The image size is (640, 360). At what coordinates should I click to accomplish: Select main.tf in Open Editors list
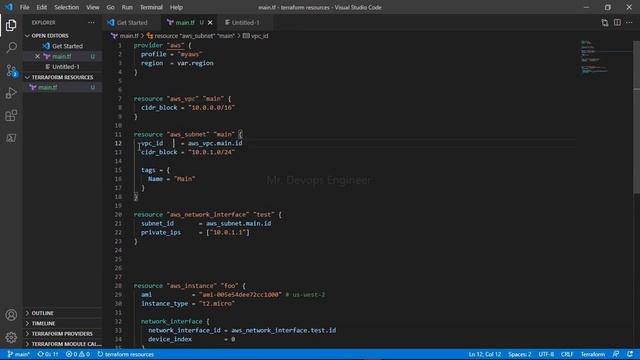coord(61,56)
